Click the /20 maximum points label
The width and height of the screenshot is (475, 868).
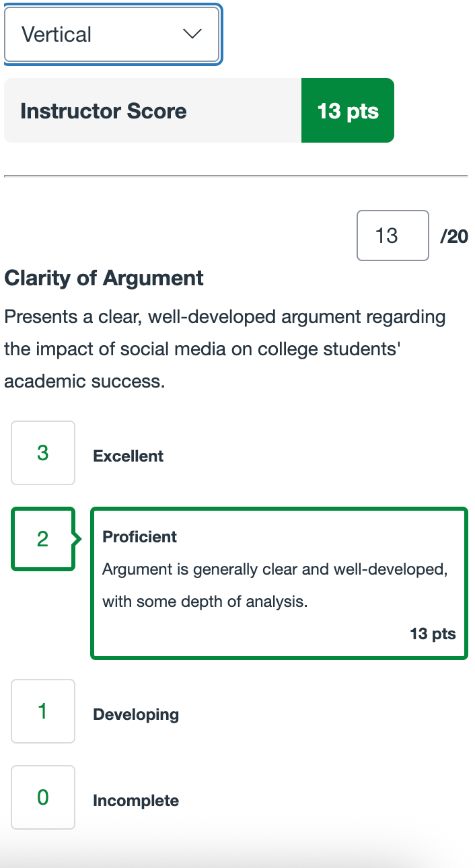[x=453, y=236]
